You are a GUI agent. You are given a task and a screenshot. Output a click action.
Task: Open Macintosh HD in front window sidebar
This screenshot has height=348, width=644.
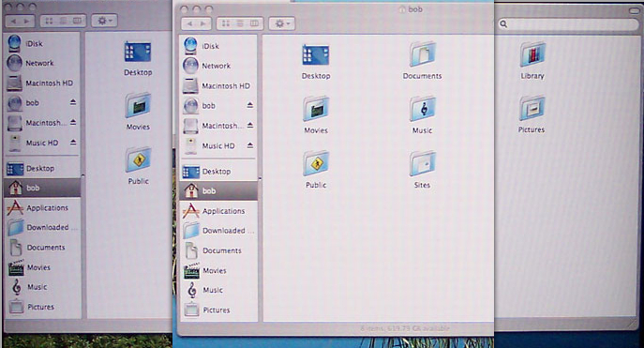218,85
